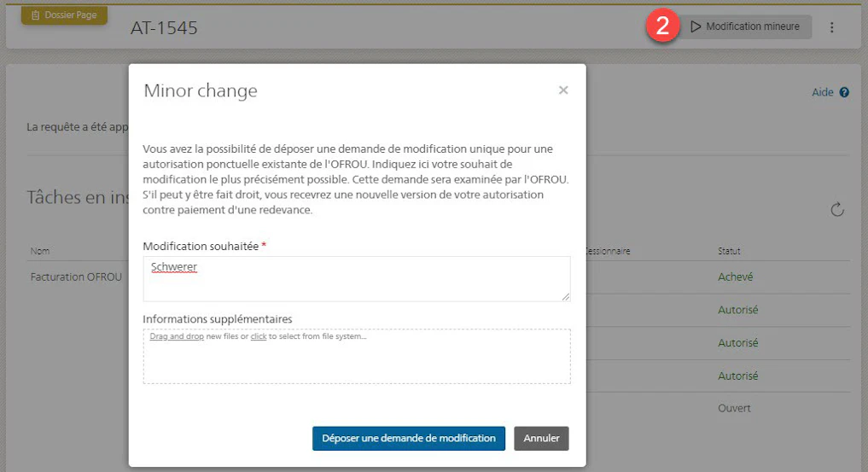Click the Annuler button

541,438
